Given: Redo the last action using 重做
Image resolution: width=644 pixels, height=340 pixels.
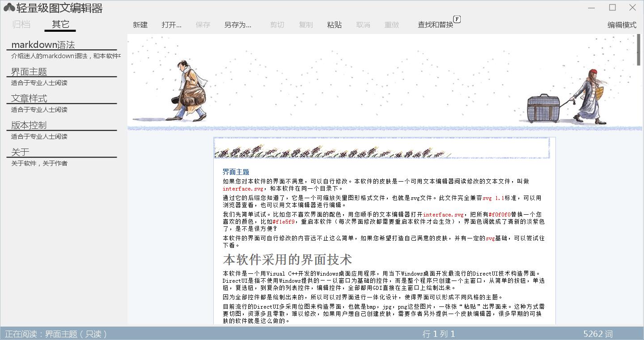Looking at the screenshot, I should click(391, 25).
